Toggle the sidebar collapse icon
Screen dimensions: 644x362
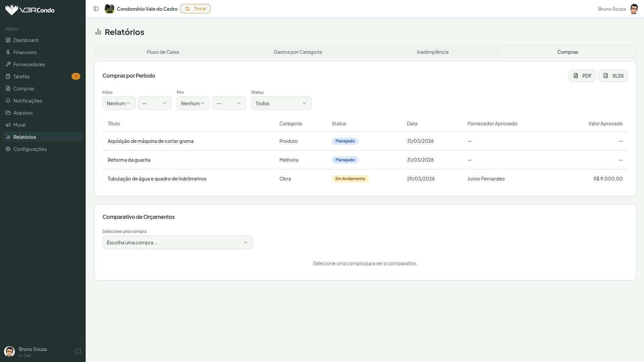tap(96, 9)
